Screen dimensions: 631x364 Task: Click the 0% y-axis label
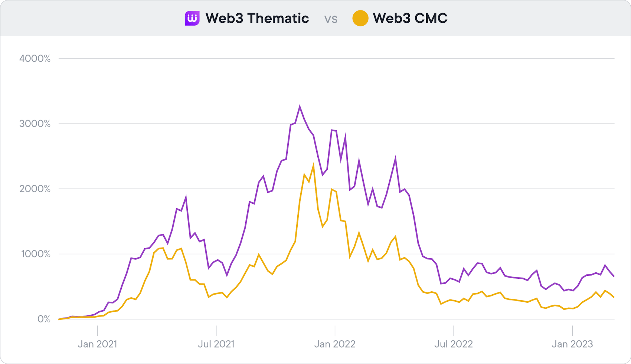44,319
